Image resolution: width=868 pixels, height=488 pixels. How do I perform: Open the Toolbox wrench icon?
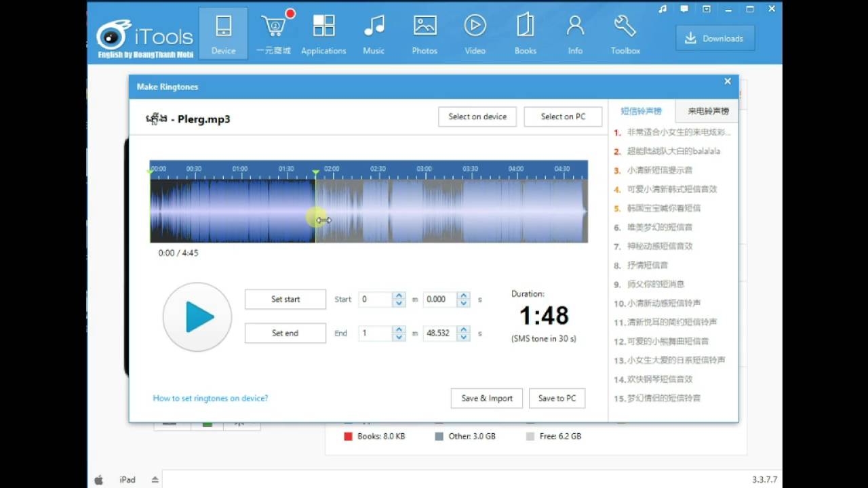point(625,26)
